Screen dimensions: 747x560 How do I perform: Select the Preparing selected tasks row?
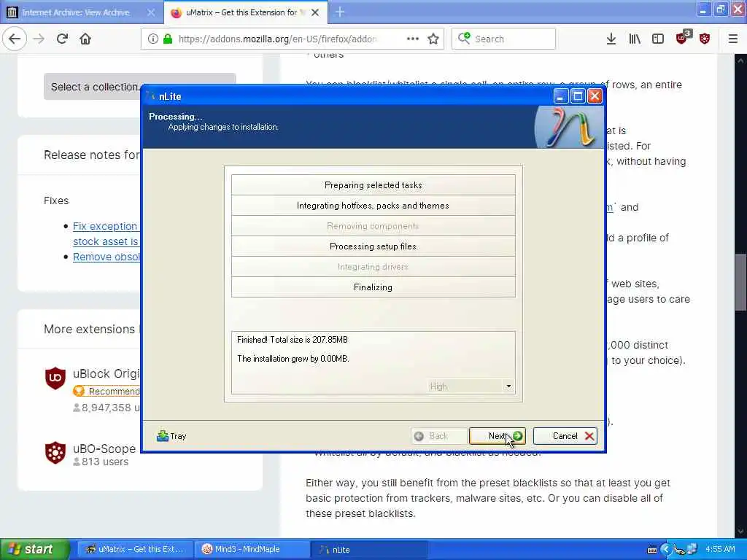(x=373, y=184)
